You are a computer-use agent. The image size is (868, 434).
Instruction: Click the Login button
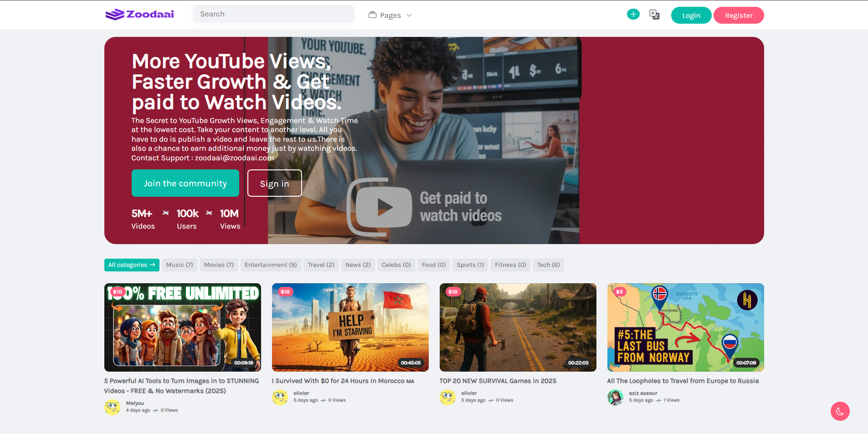(x=691, y=15)
